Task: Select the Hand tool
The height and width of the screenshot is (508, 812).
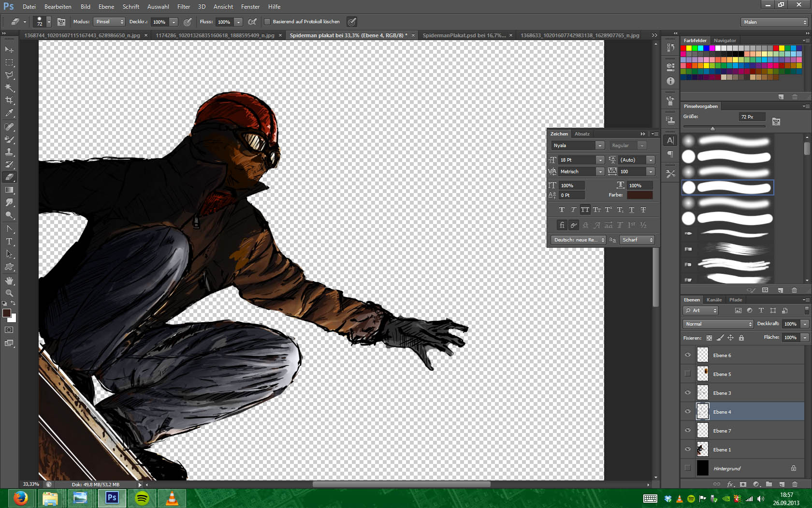Action: [9, 281]
